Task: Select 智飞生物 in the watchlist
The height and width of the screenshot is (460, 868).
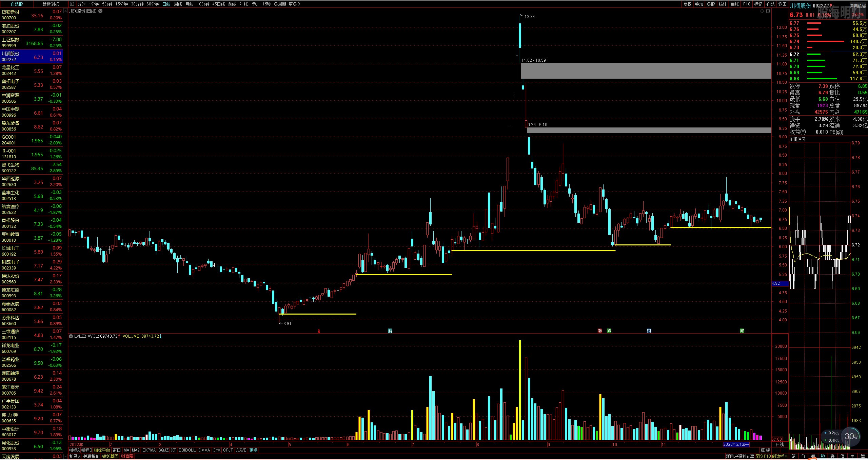Action: tap(32, 168)
